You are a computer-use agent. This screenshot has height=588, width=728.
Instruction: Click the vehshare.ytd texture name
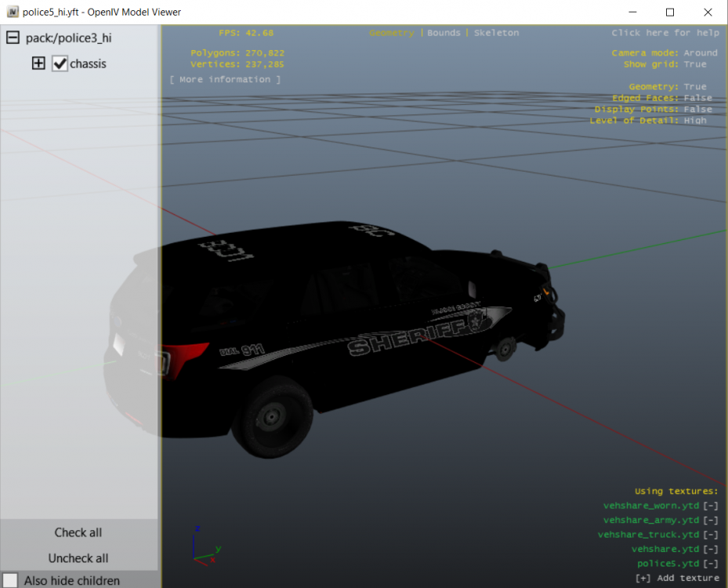click(665, 549)
